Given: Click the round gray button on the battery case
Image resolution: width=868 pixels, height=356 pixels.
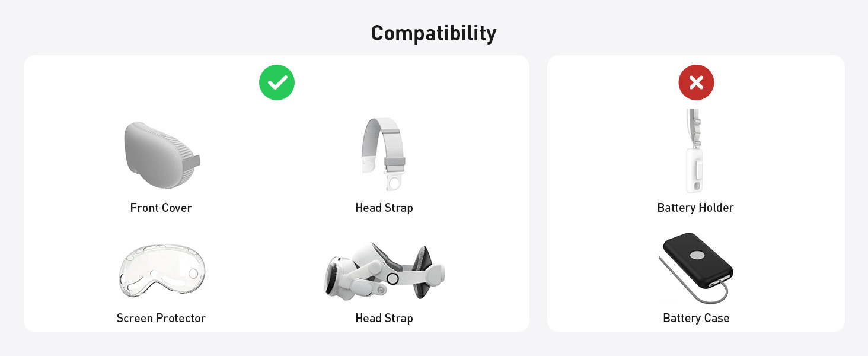Looking at the screenshot, I should [x=697, y=255].
